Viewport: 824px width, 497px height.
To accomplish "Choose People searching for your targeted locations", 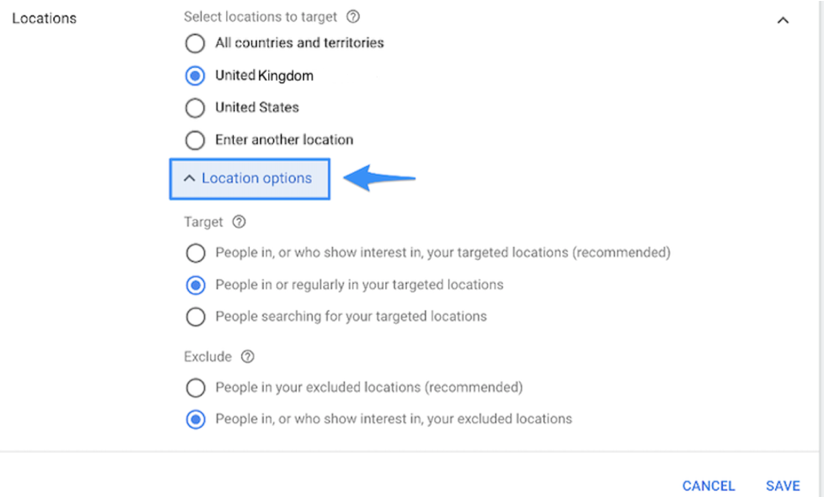I will pos(195,317).
